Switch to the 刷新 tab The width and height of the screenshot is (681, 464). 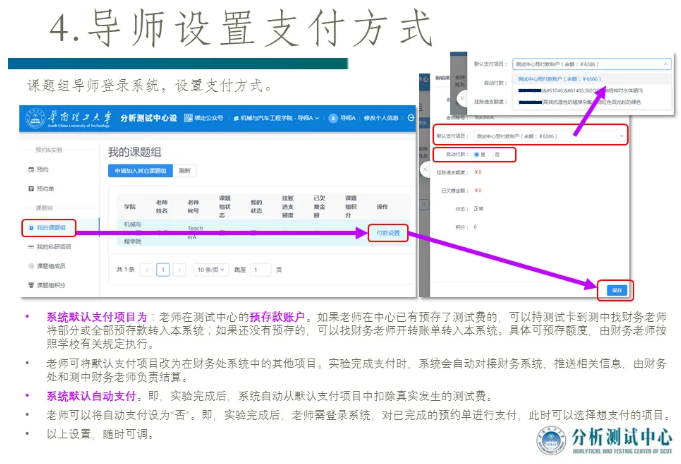[x=185, y=171]
